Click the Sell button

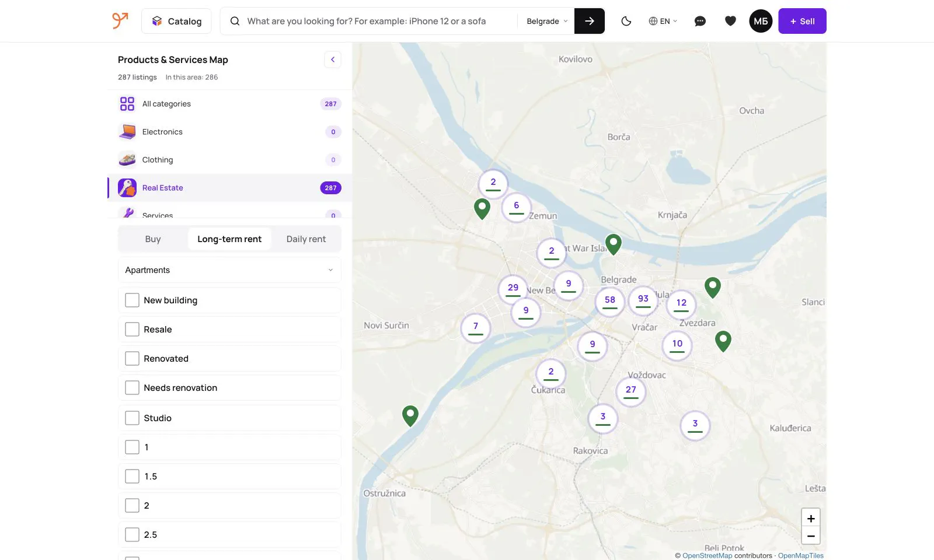[802, 21]
